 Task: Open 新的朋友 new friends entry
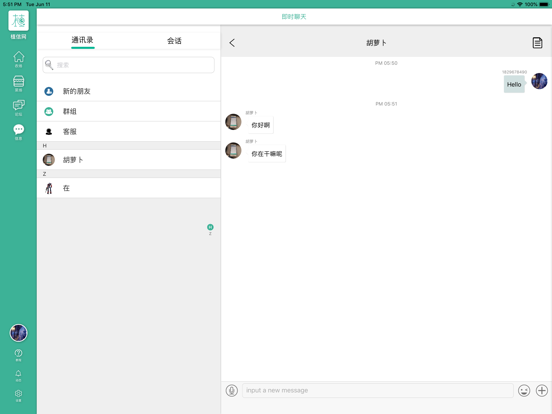tap(128, 91)
